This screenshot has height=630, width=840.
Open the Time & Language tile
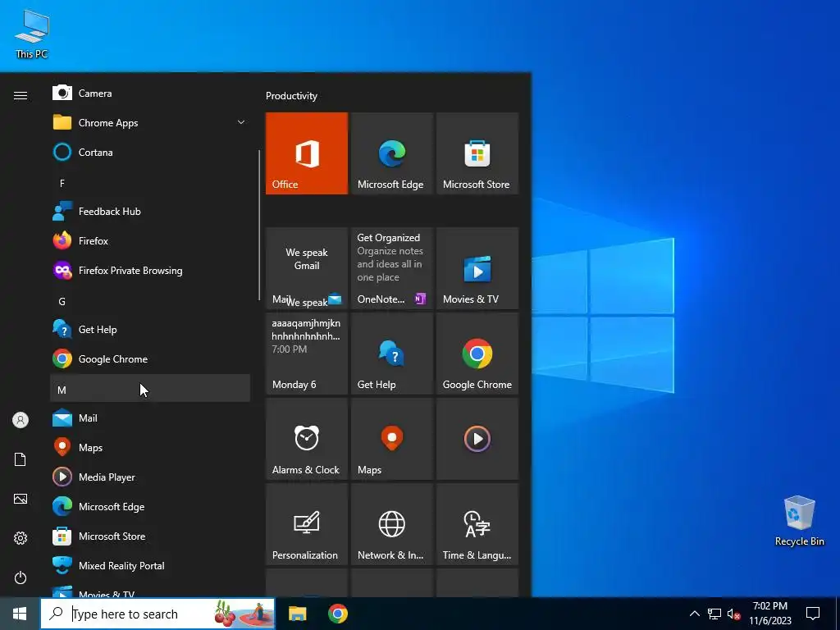(477, 524)
